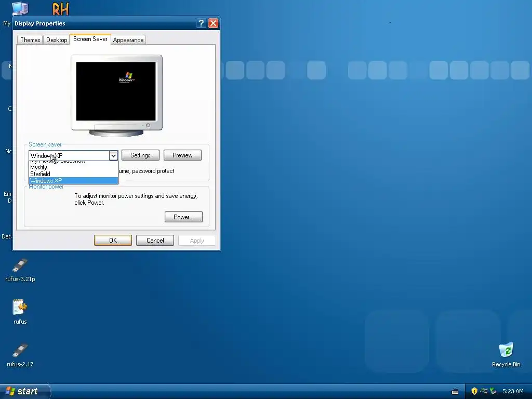The height and width of the screenshot is (399, 532).
Task: Confirm with the OK button
Action: pos(113,241)
